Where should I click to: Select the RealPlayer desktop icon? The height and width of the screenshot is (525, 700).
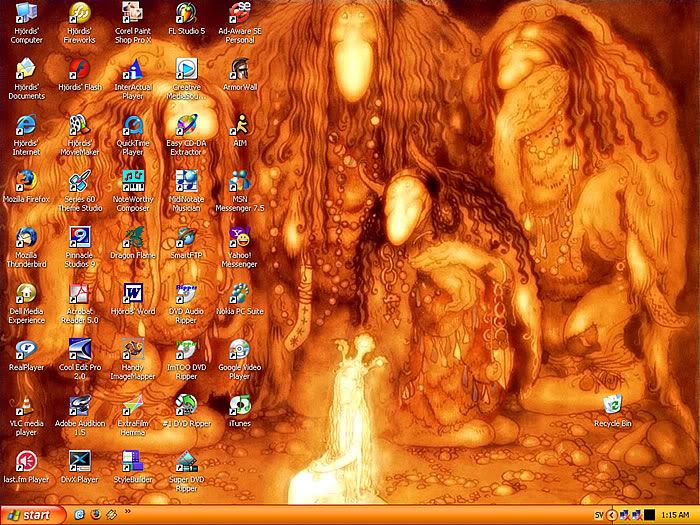tap(26, 350)
